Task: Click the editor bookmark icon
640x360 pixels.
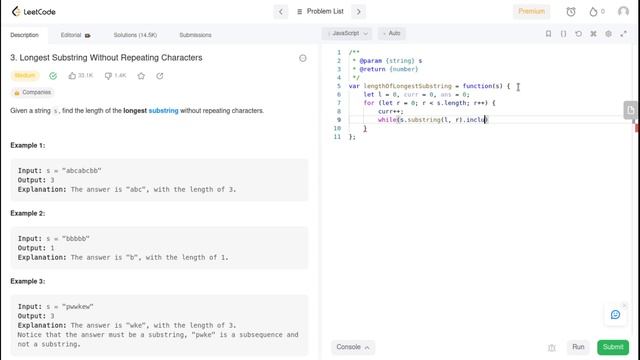Action: coord(548,34)
